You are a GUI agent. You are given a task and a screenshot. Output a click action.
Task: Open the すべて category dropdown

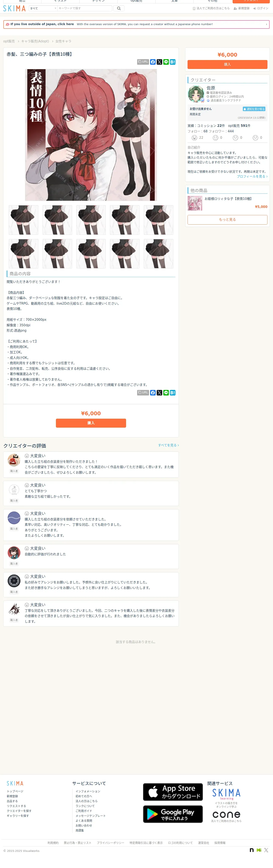coord(43,9)
